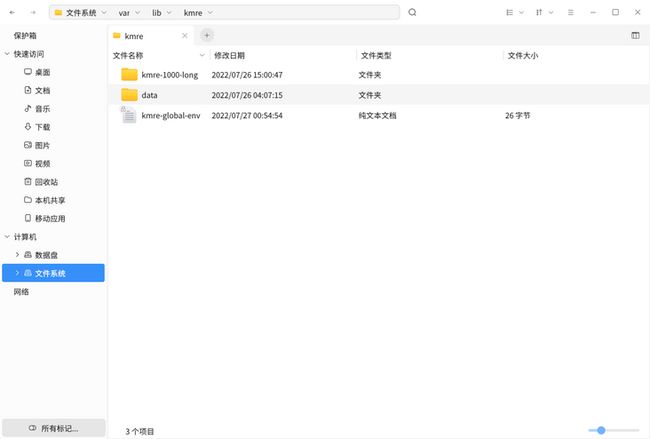Open Desktop (桌面) in sidebar
Screen dimensions: 650x439
(42, 72)
